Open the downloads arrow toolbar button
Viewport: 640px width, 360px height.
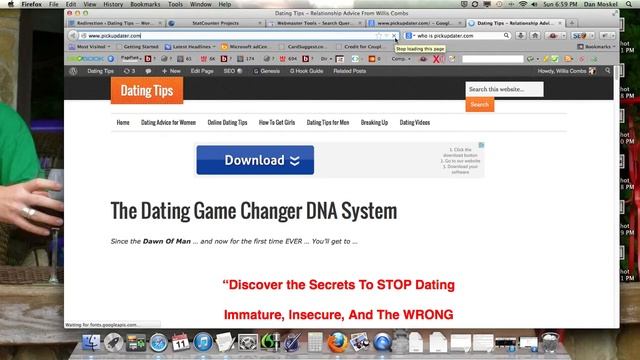(x=520, y=36)
